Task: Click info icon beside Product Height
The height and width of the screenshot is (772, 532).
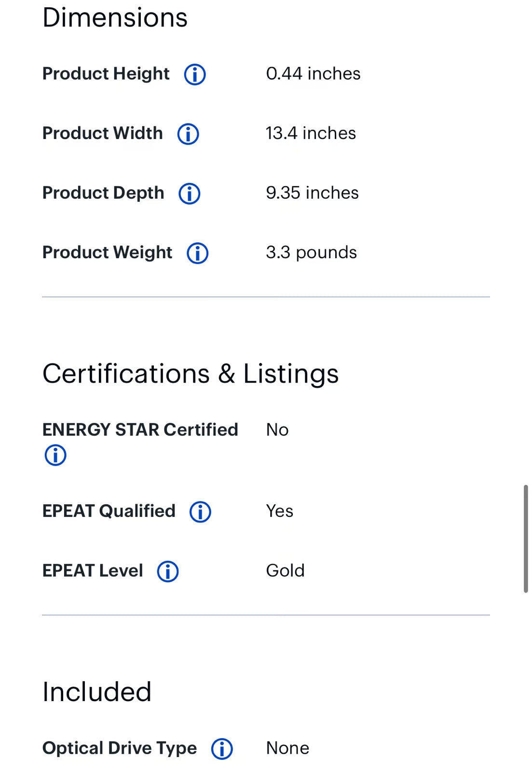Action: click(x=195, y=75)
